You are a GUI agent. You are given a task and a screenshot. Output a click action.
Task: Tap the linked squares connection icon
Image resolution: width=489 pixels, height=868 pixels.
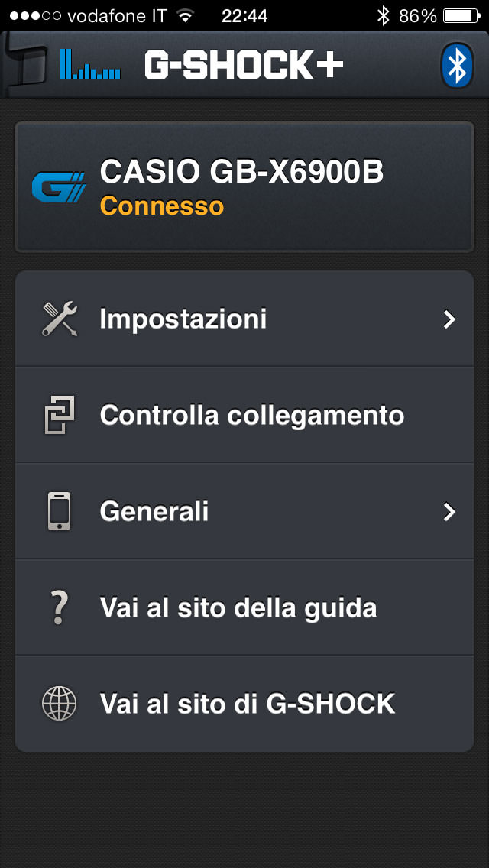[60, 415]
